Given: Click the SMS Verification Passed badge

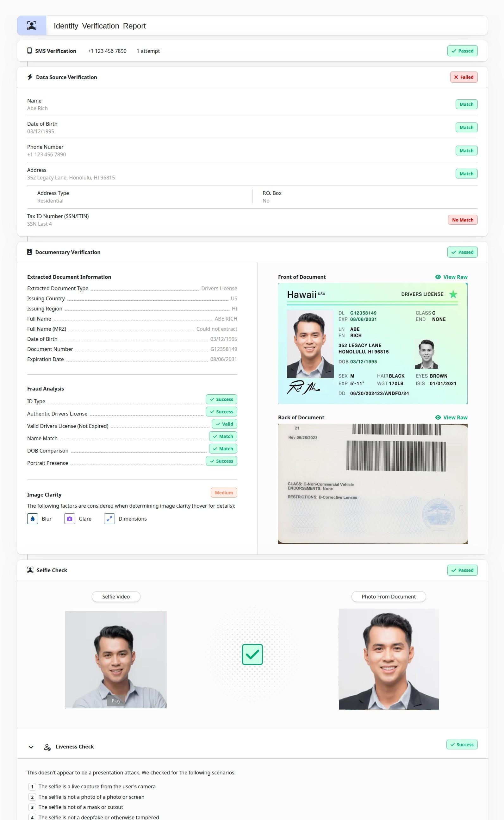Looking at the screenshot, I should pos(462,51).
